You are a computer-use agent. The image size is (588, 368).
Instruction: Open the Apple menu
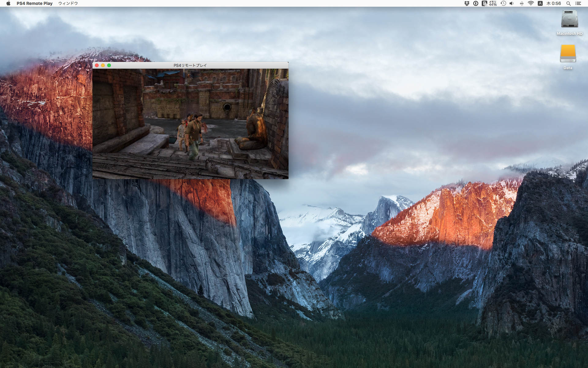pyautogui.click(x=8, y=3)
